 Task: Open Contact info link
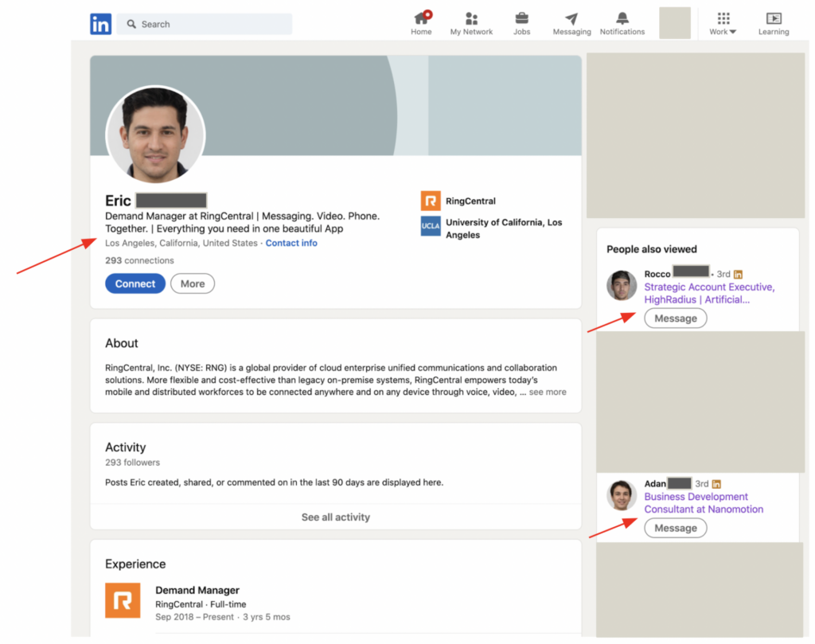291,243
